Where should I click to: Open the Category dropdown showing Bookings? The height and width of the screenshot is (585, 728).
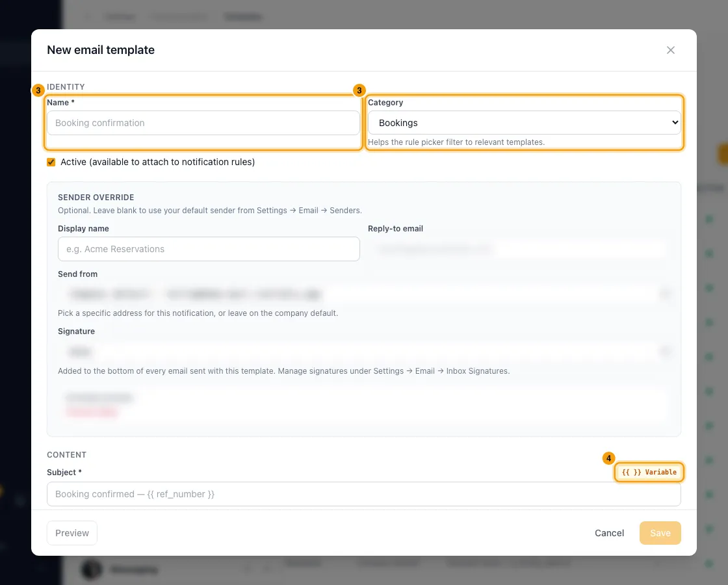tap(524, 123)
